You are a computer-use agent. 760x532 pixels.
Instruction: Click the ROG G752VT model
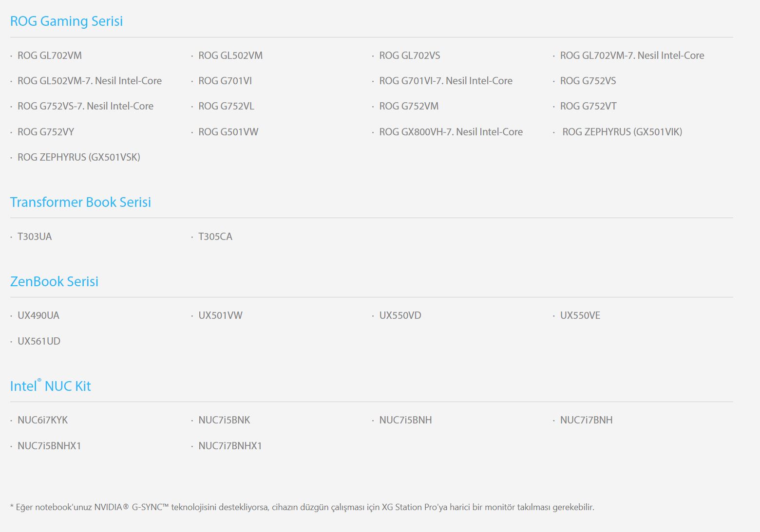pos(588,106)
